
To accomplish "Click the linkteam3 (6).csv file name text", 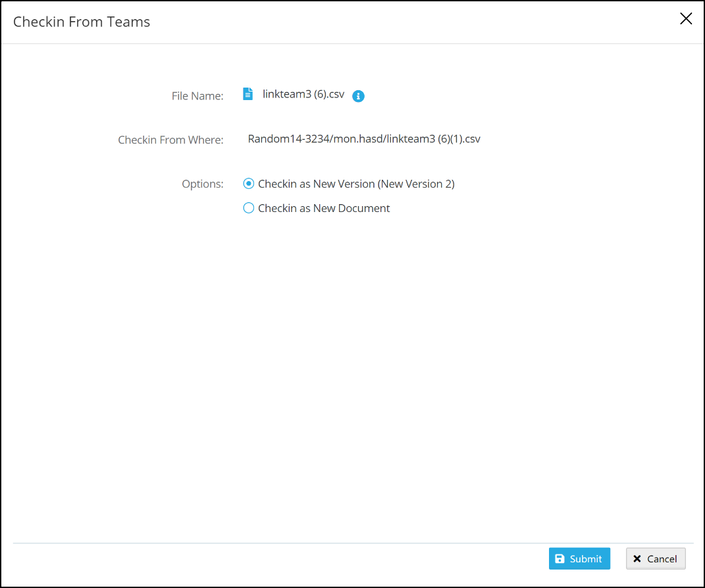I will (x=303, y=94).
